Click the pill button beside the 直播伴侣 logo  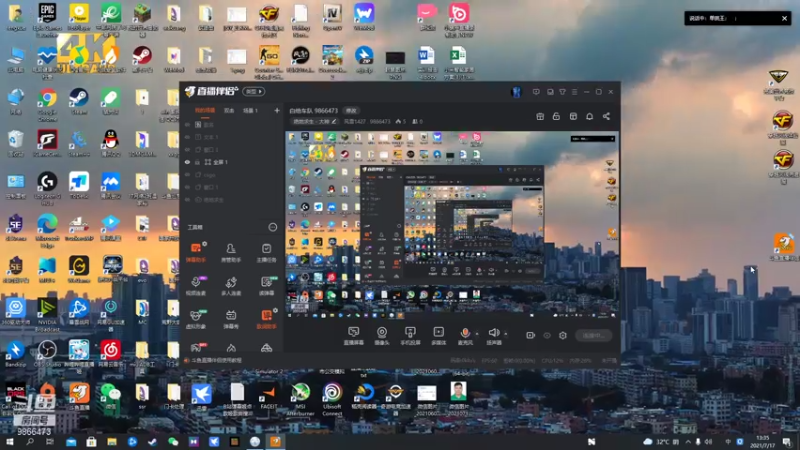pyautogui.click(x=254, y=92)
